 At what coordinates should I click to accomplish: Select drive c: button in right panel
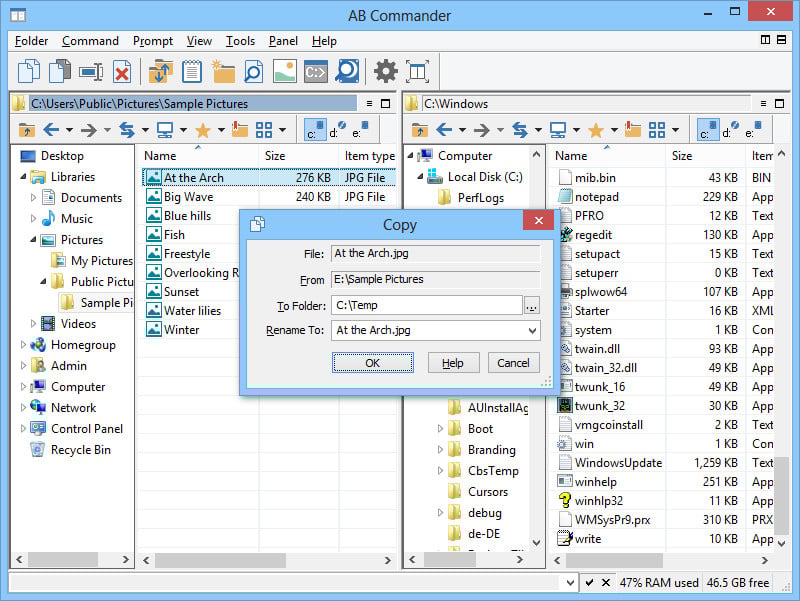[708, 130]
